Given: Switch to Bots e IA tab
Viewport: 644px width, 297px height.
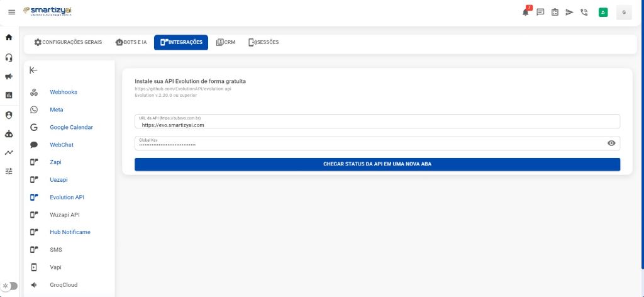Looking at the screenshot, I should [131, 42].
